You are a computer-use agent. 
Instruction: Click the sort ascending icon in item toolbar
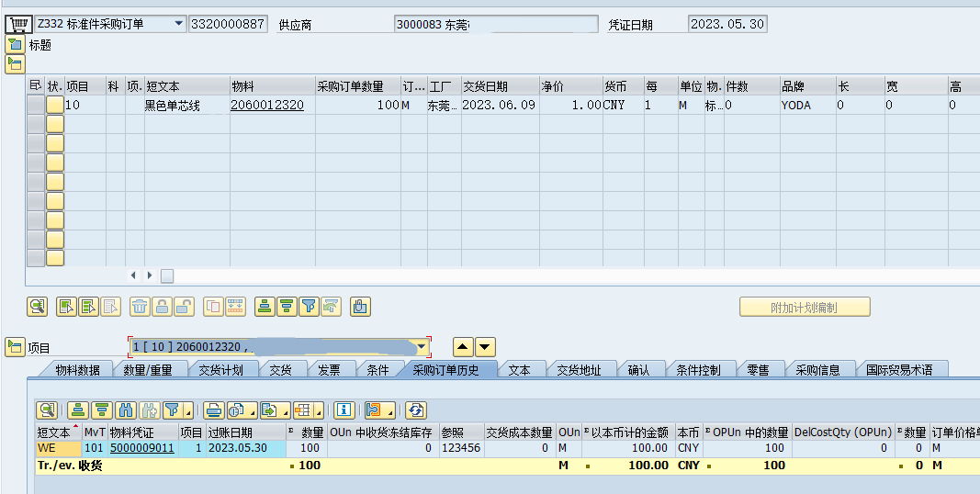pos(265,307)
